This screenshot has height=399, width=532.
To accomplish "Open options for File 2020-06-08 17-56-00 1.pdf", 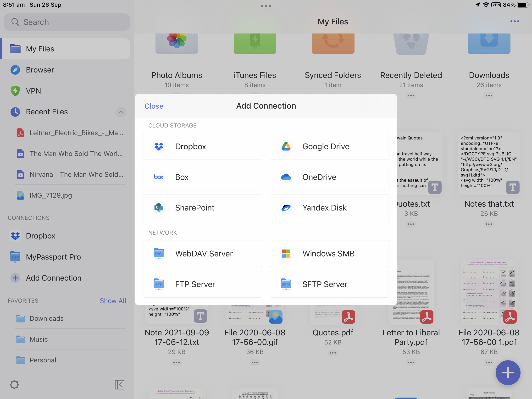I will [489, 362].
